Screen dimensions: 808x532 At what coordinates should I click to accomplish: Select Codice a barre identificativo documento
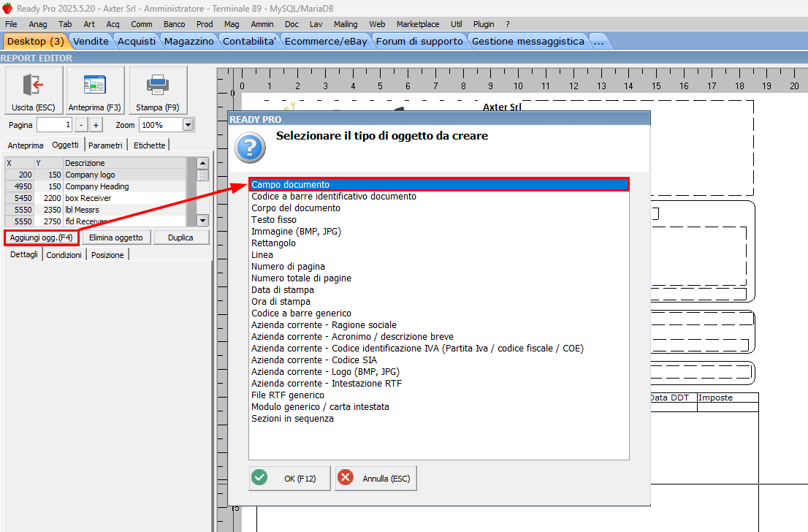click(439, 197)
